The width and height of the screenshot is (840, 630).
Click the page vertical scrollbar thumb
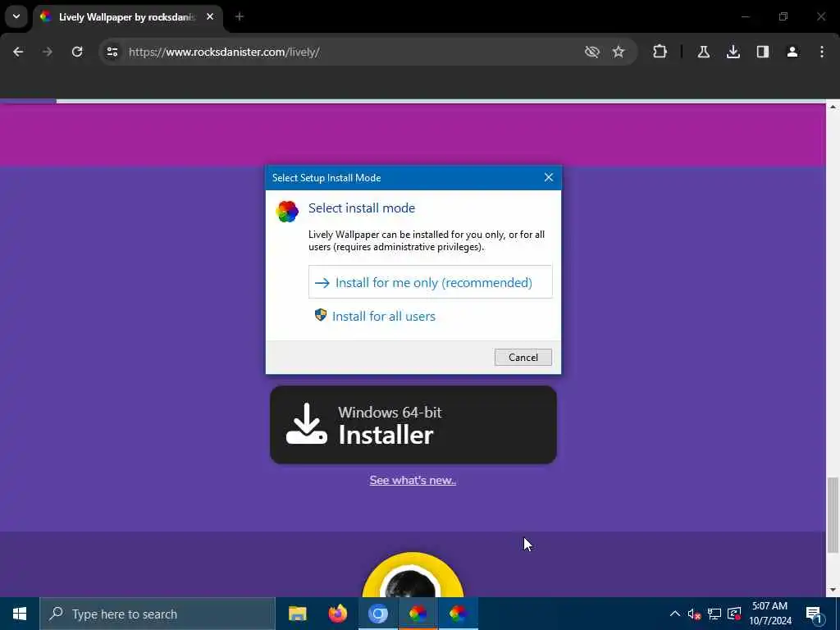pyautogui.click(x=833, y=514)
